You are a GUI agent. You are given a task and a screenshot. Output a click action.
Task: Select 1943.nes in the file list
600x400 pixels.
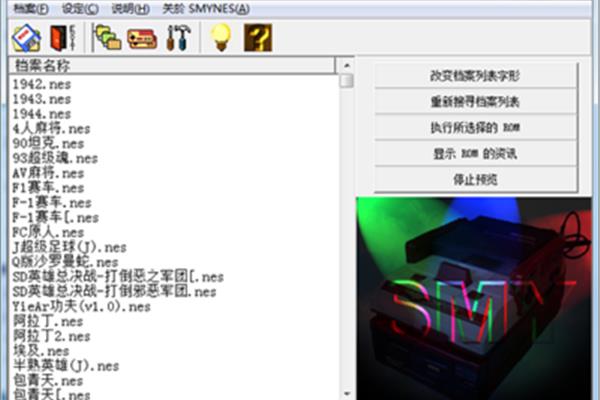coord(42,99)
